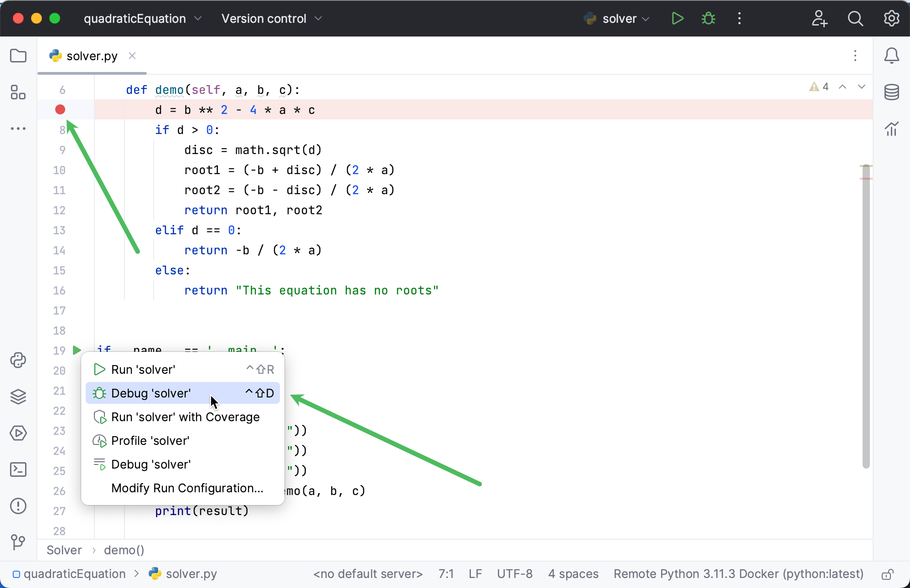910x588 pixels.
Task: Toggle the file write-lock in status bar
Action: (x=888, y=574)
